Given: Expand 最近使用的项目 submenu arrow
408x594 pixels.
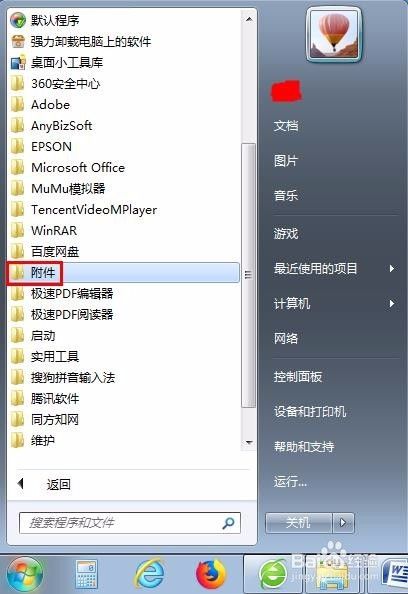Looking at the screenshot, I should coord(392,269).
